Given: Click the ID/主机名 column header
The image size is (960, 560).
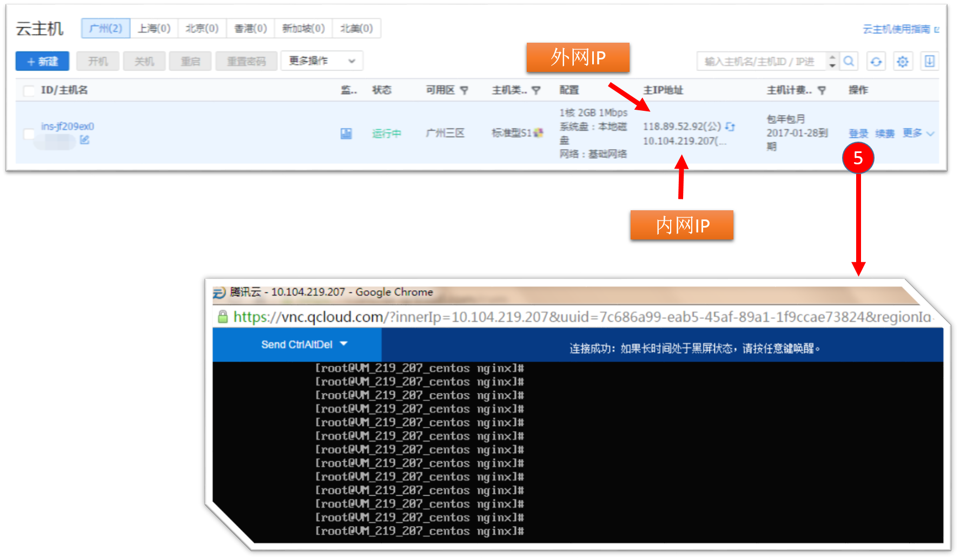Looking at the screenshot, I should pyautogui.click(x=64, y=90).
